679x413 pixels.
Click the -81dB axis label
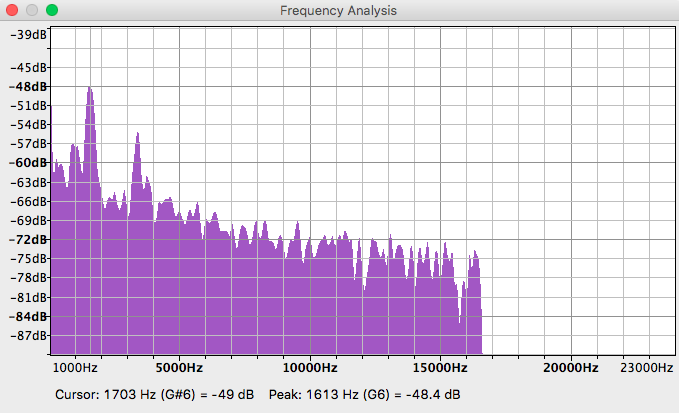[28, 297]
